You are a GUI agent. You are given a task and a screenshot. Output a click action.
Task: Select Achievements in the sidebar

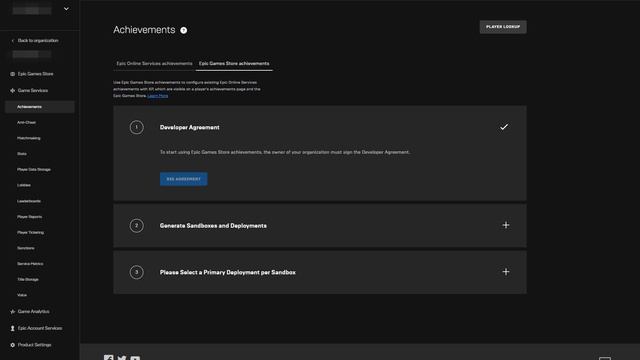click(40, 107)
